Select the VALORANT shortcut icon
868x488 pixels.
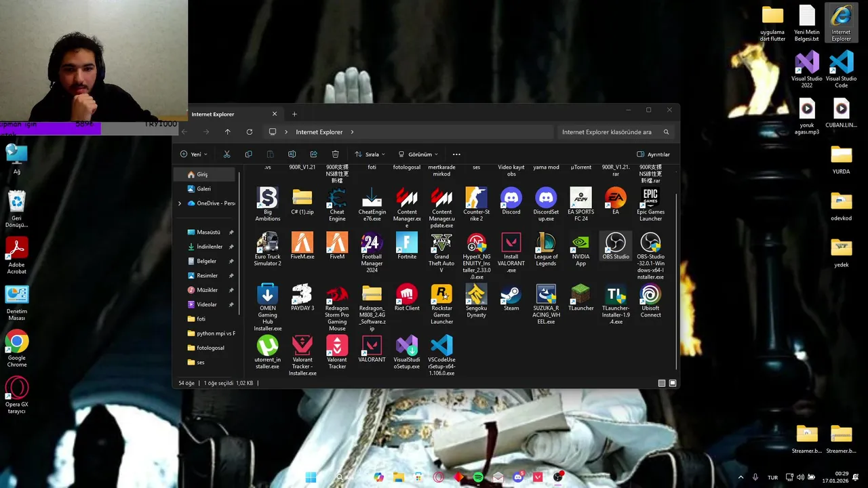tap(372, 346)
